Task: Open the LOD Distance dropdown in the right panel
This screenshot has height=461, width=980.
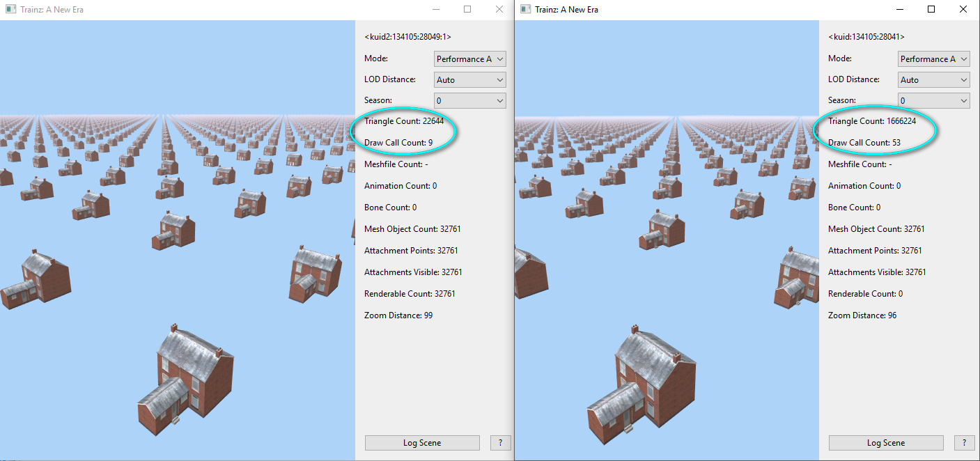Action: tap(933, 79)
